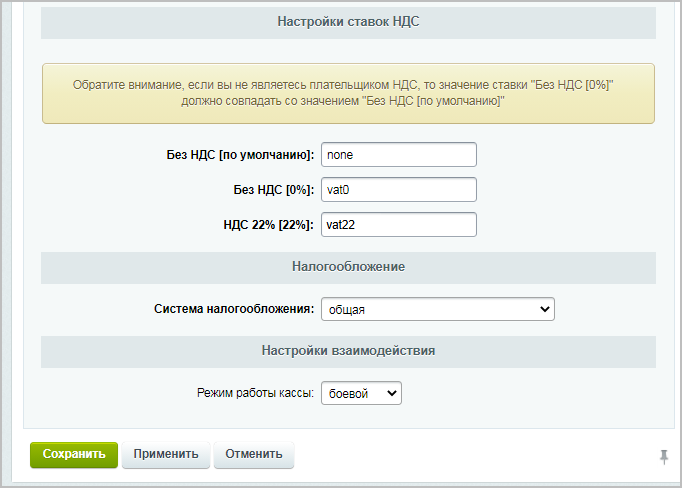Click the arrow of the общая select box
Viewport: 682px width, 488px height.
(545, 310)
